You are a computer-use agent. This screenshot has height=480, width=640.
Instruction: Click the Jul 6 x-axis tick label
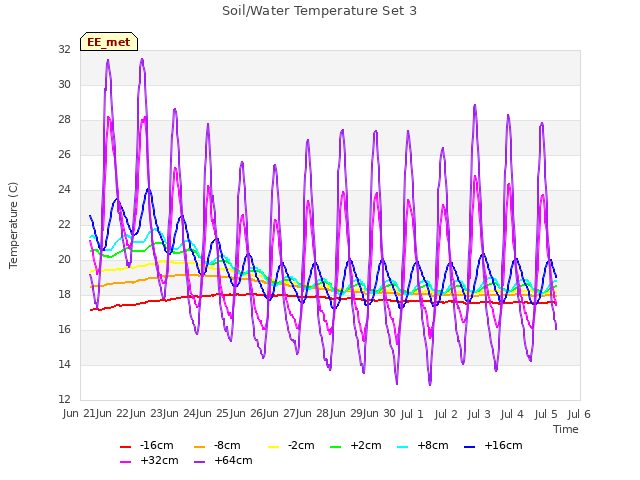click(x=579, y=415)
